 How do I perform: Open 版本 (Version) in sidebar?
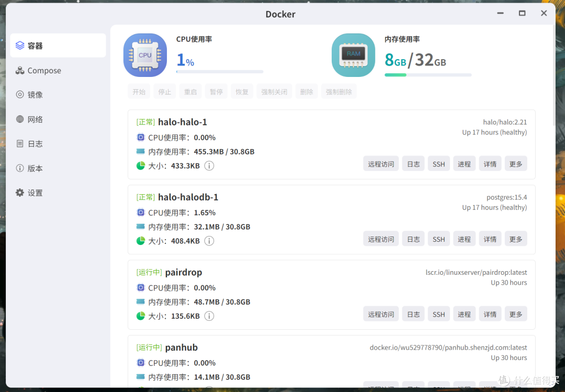tap(58, 168)
